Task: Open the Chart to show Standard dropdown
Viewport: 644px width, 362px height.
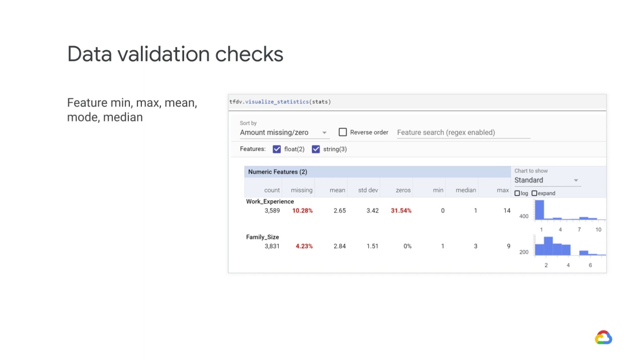Action: (547, 180)
